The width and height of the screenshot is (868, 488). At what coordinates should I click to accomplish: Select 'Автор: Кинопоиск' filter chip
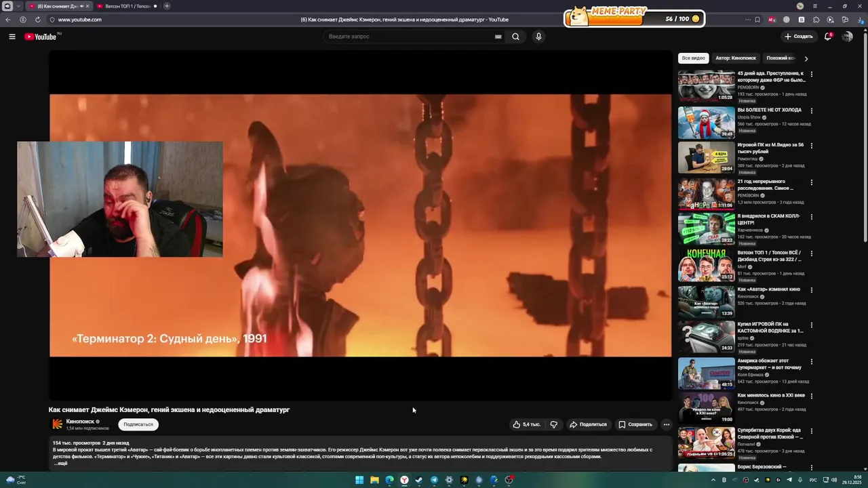(735, 58)
